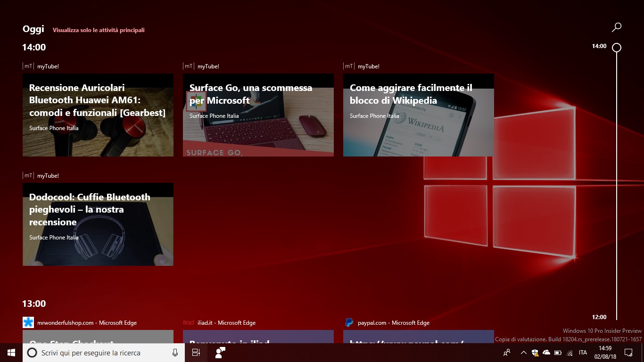Open Dodocool Cuffie Bluetooth review activity card

(98, 224)
